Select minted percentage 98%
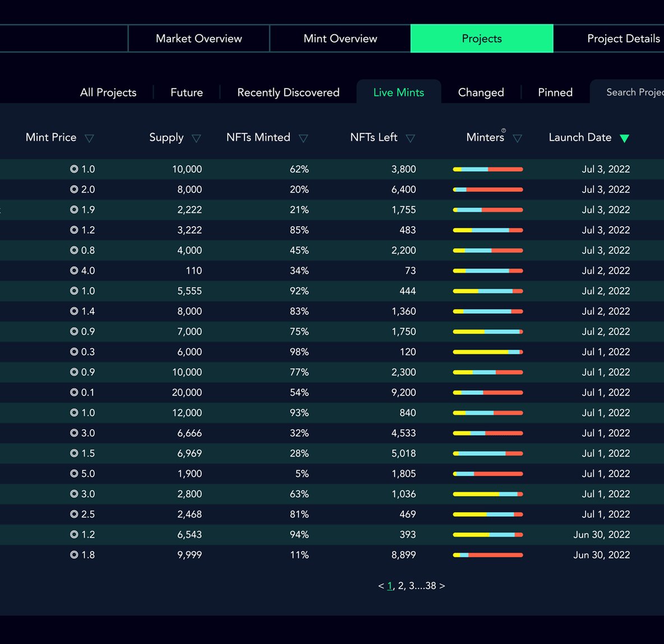The image size is (664, 644). [x=299, y=352]
